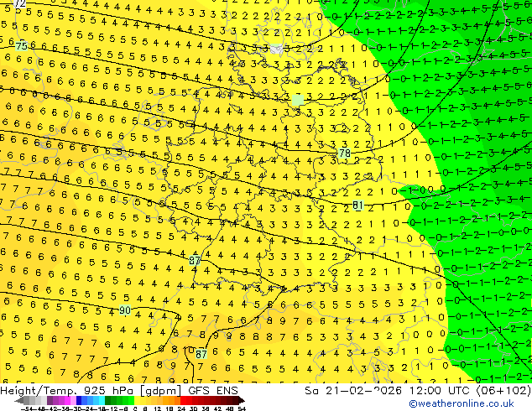Pick the bright red legend swatch above '24'
The height and width of the screenshot is (411, 532).
183,401
